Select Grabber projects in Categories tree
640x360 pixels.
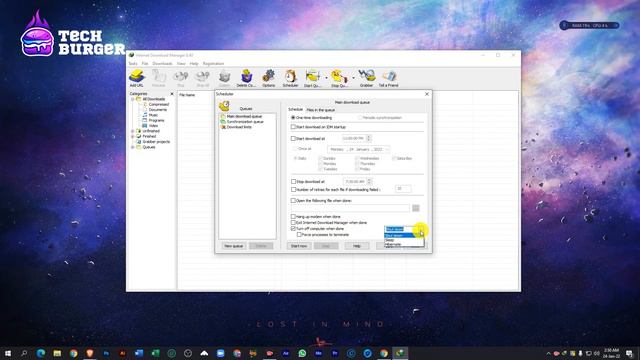pyautogui.click(x=153, y=142)
